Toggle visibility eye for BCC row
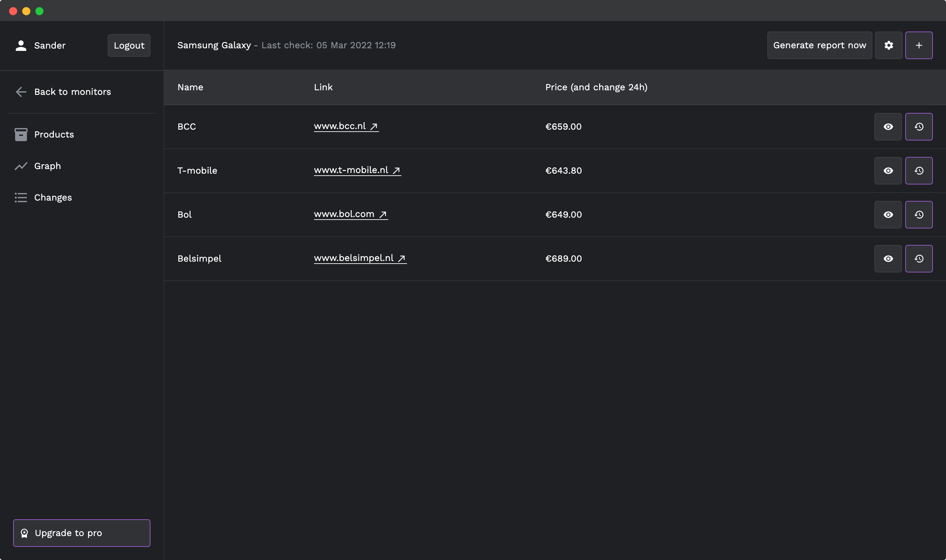This screenshot has height=560, width=946. pos(888,127)
